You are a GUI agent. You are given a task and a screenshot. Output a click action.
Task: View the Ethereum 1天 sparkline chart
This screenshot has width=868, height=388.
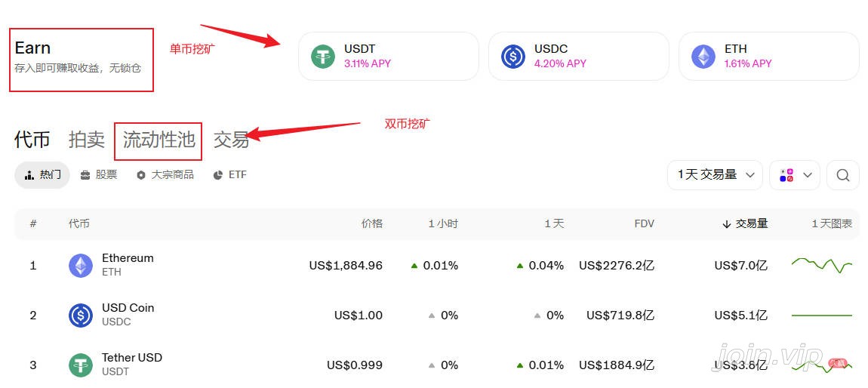[x=822, y=265]
